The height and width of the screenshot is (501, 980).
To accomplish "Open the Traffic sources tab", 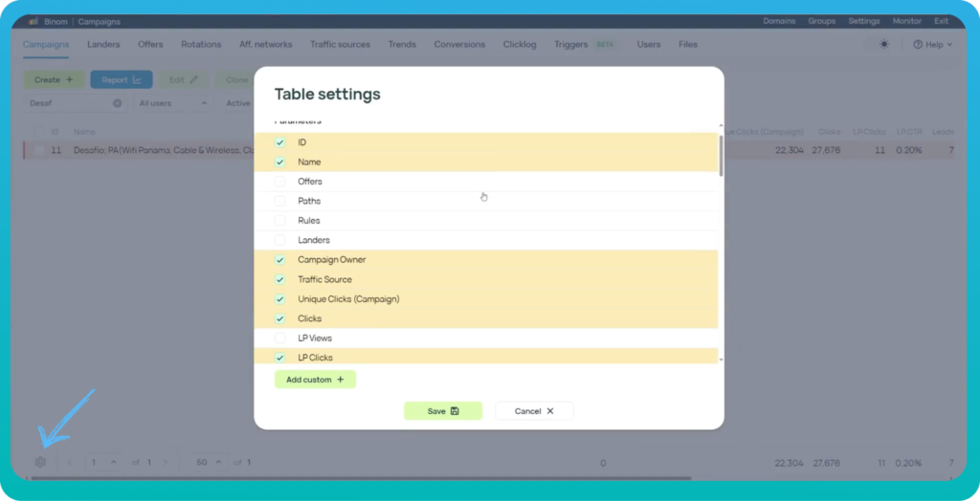I will [340, 44].
